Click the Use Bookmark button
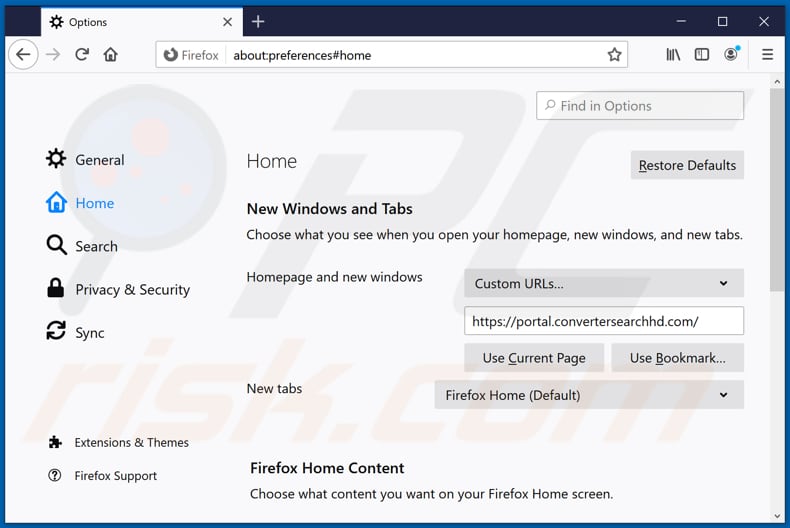This screenshot has height=528, width=790. coord(677,358)
